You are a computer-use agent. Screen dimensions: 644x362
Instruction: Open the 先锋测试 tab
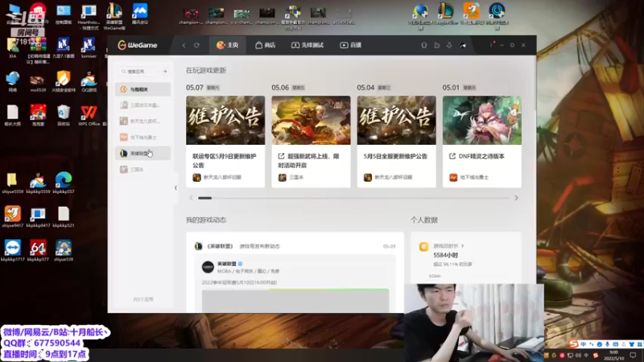(x=308, y=45)
